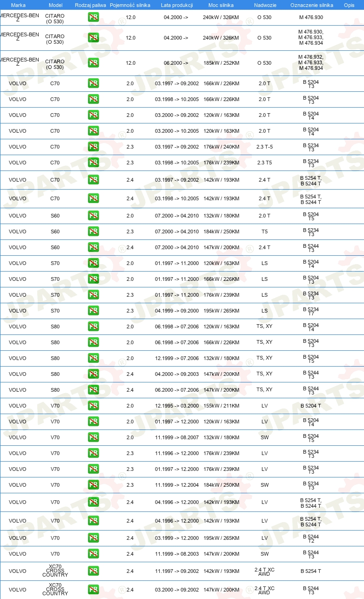Click the Moc silnika column header
The image size is (364, 599).
tap(221, 5)
